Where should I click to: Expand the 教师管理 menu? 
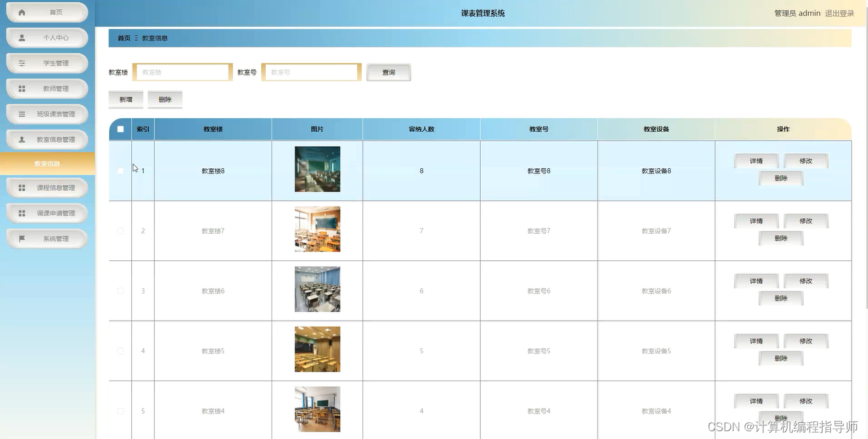point(47,88)
